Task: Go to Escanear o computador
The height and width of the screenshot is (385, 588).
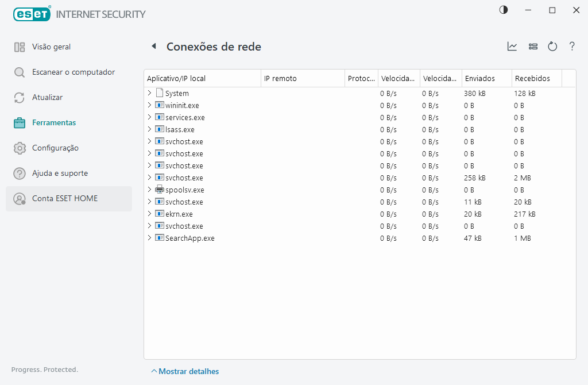Action: coord(73,72)
